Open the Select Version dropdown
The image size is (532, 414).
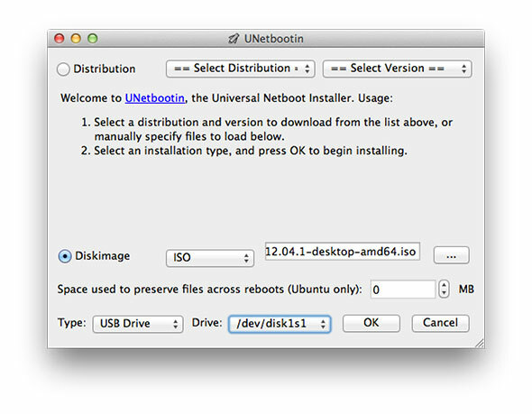[397, 69]
